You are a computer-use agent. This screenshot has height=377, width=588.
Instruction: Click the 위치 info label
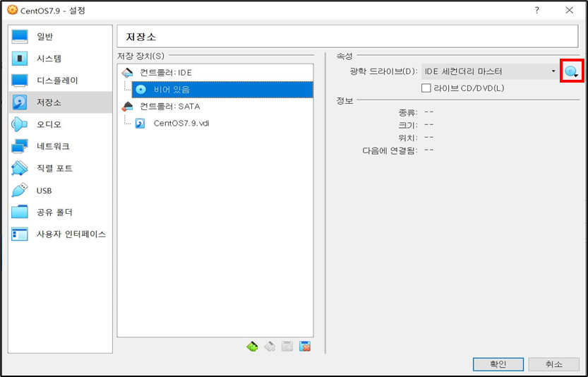tap(408, 138)
